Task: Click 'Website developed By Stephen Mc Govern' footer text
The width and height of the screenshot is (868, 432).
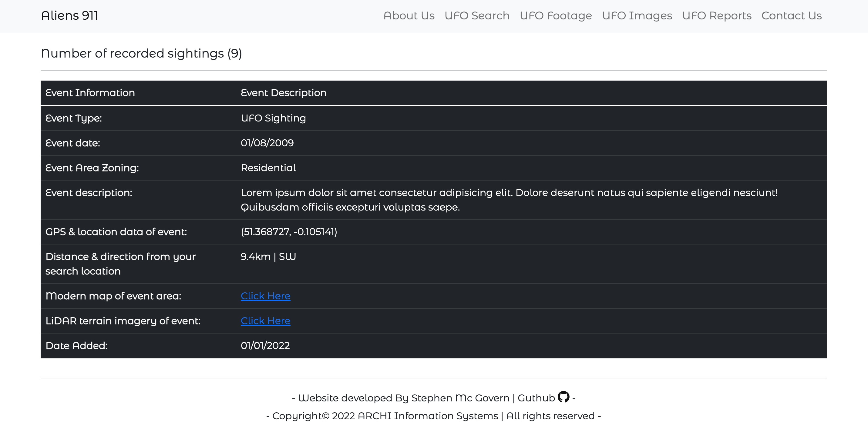Action: click(404, 398)
